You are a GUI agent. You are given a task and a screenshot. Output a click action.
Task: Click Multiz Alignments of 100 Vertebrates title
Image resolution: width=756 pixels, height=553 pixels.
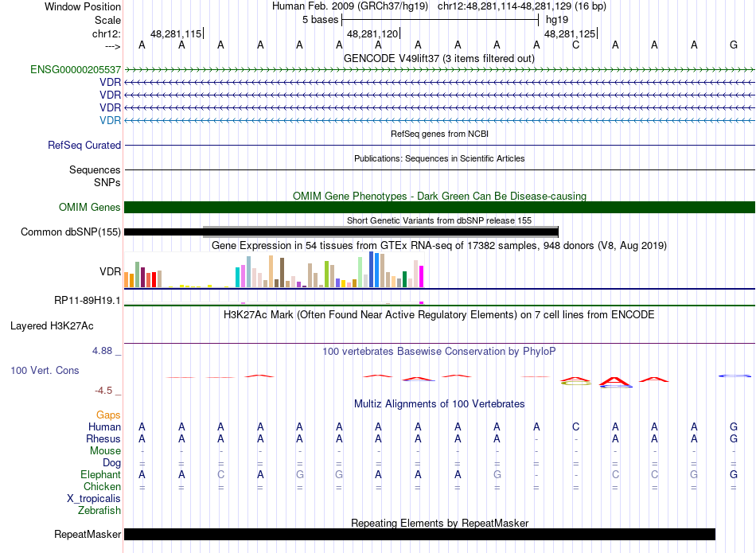pyautogui.click(x=439, y=404)
